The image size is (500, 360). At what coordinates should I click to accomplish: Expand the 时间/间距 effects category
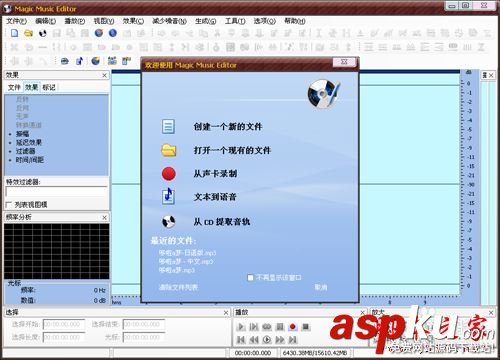pos(10,160)
